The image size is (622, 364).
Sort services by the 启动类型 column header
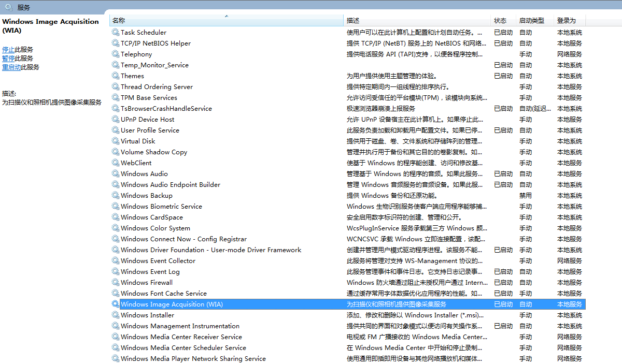534,18
